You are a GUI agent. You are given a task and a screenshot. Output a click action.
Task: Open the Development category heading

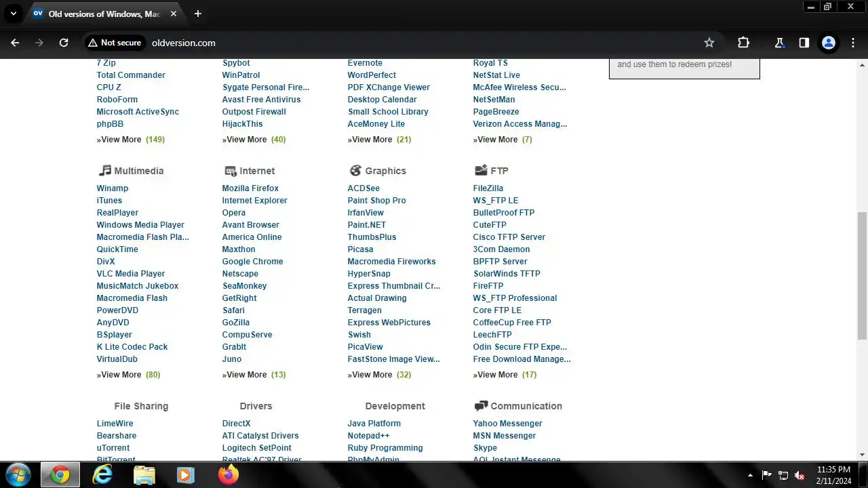click(x=395, y=406)
